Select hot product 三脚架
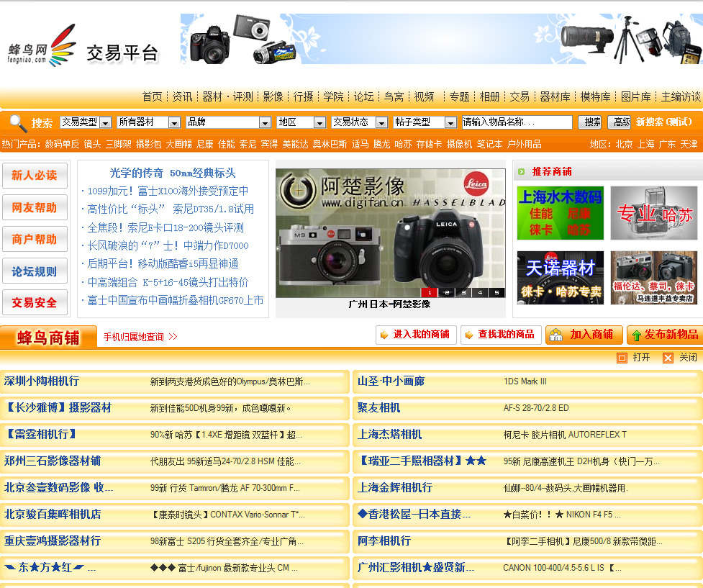 point(118,144)
